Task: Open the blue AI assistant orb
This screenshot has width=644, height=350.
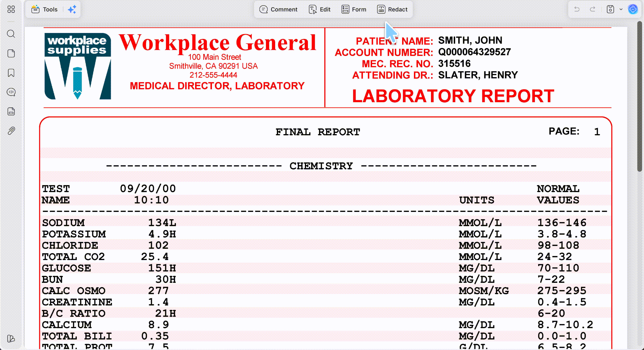Action: click(633, 9)
